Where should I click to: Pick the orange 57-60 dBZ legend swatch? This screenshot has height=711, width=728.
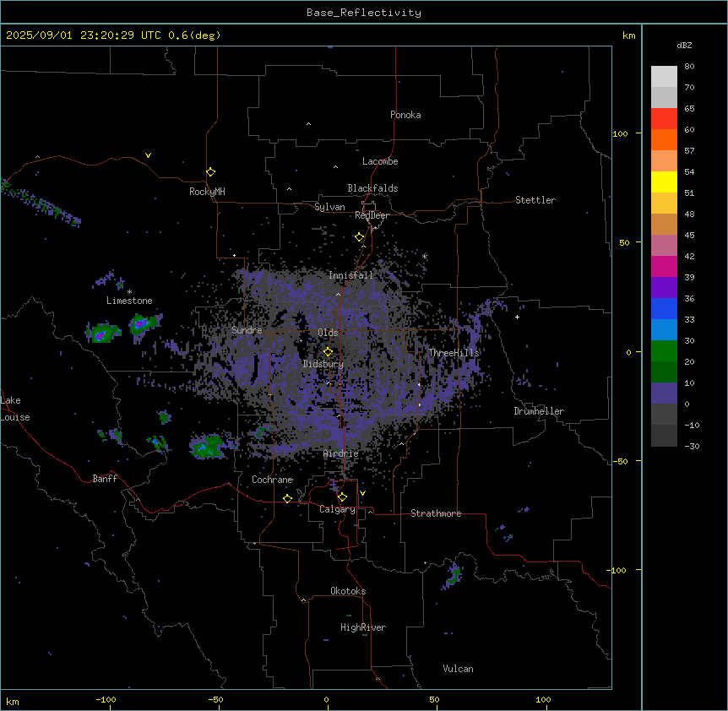[x=664, y=139]
